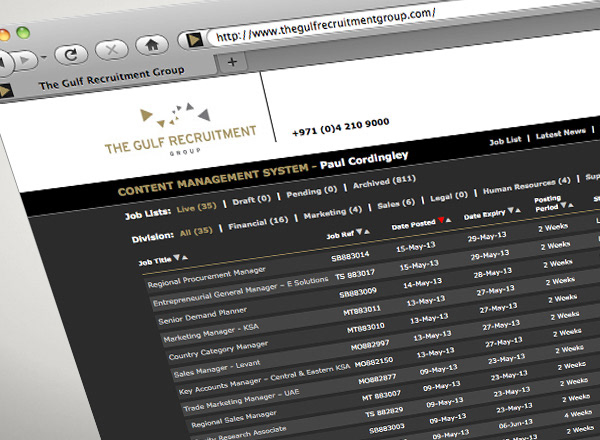Image resolution: width=600 pixels, height=440 pixels.
Task: Show Archived (811) job list
Action: click(x=384, y=181)
